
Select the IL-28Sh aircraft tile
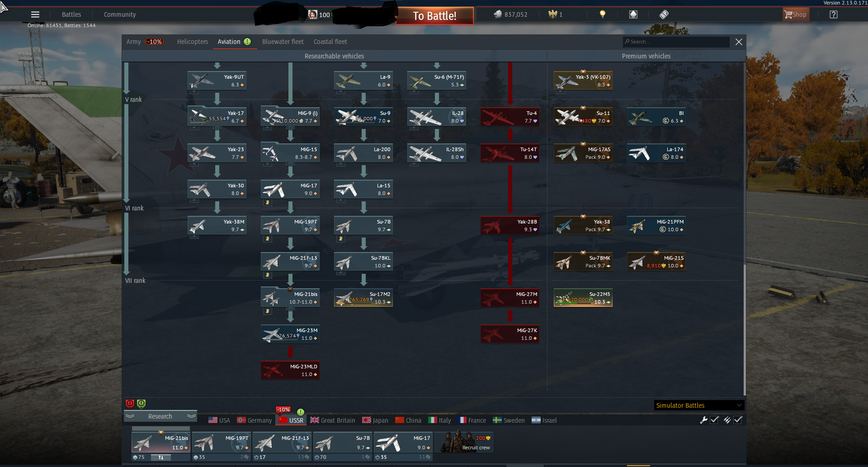(437, 153)
